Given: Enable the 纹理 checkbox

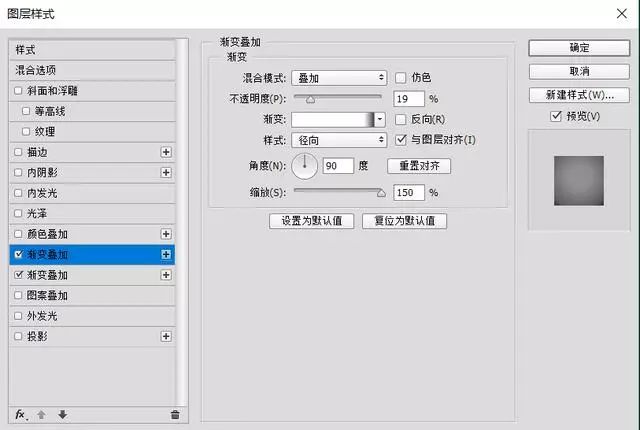Looking at the screenshot, I should pyautogui.click(x=26, y=131).
